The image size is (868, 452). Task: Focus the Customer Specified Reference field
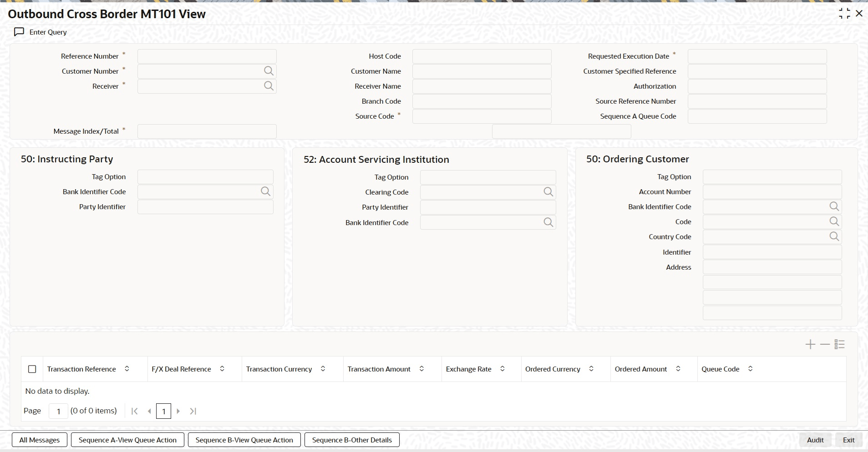pos(757,71)
